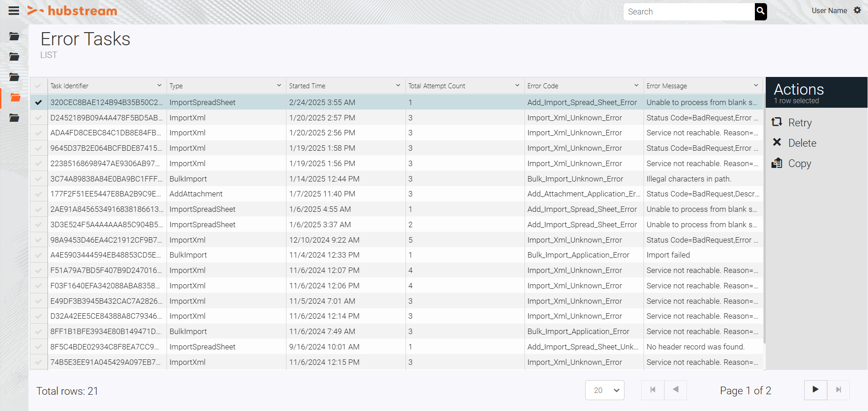Image resolution: width=868 pixels, height=411 pixels.
Task: Click the Delete X icon
Action: pos(777,143)
